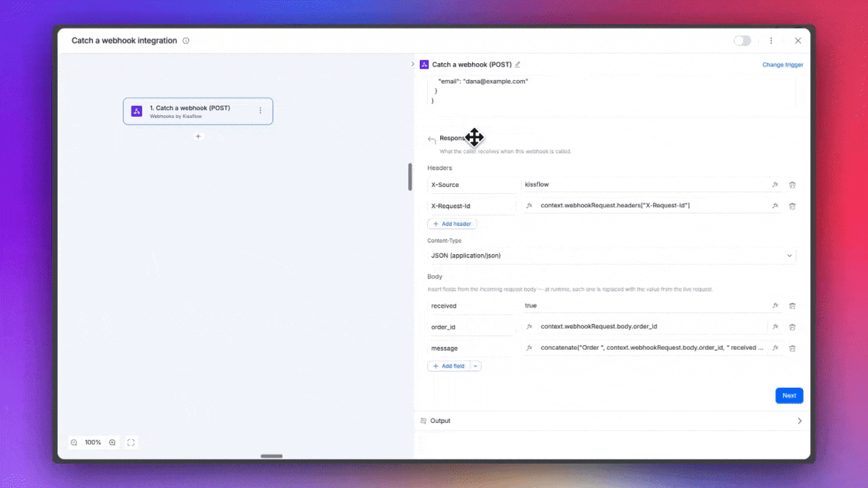This screenshot has height=488, width=868.
Task: Add a step with the plus below the node
Action: (x=198, y=136)
